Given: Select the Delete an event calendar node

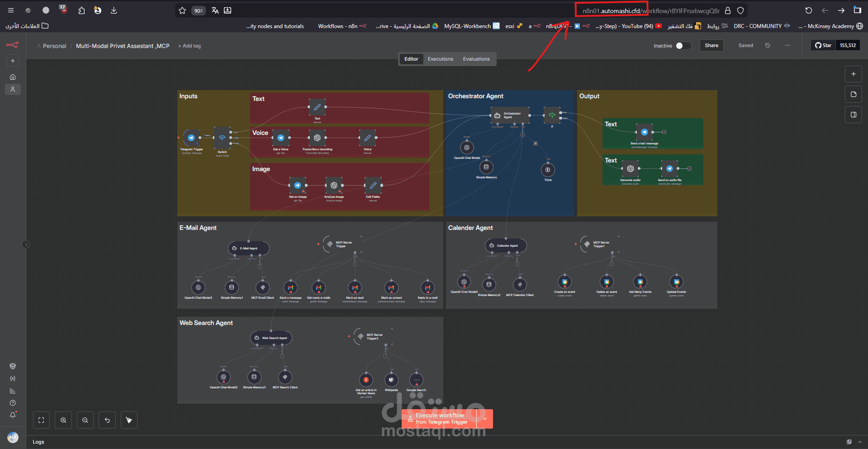Looking at the screenshot, I should click(607, 282).
